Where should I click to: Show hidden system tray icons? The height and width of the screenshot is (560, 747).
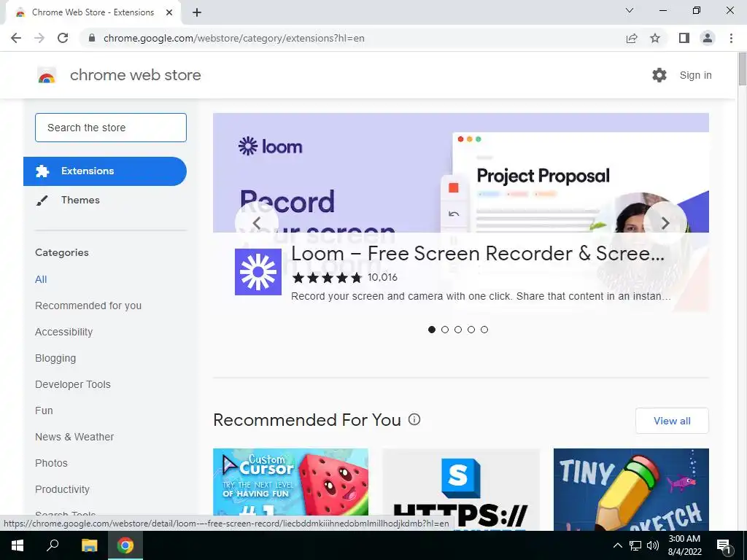617,545
